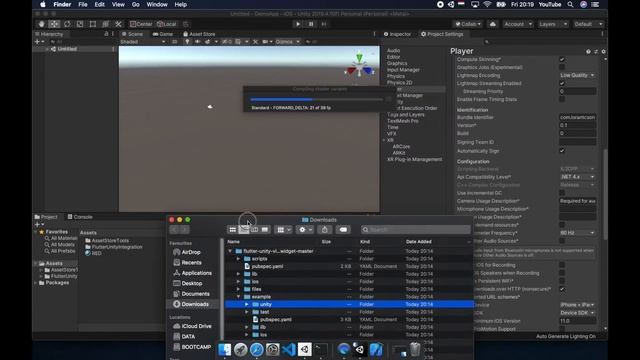The width and height of the screenshot is (640, 360).
Task: Open Lightmap Encoding Low Quality dropdown
Action: coord(577,75)
